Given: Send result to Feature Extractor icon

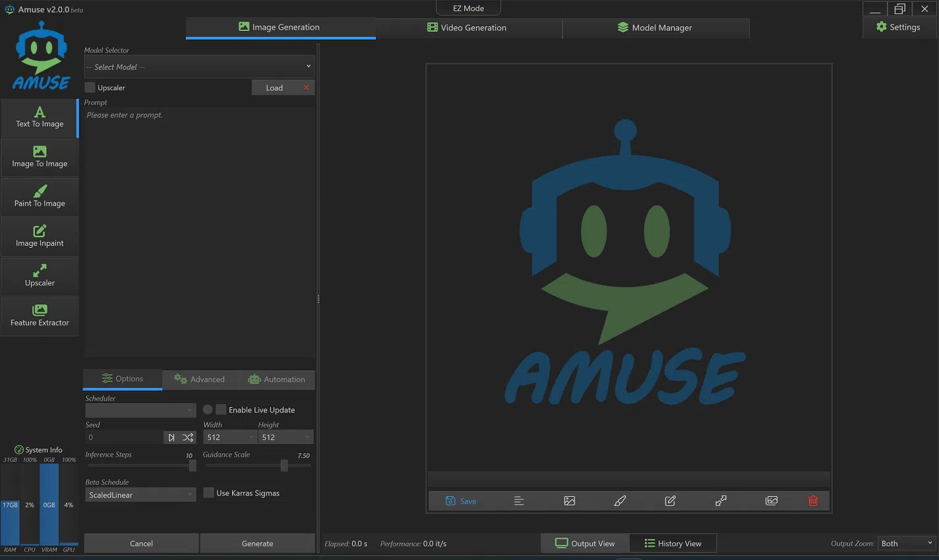Looking at the screenshot, I should 772,501.
